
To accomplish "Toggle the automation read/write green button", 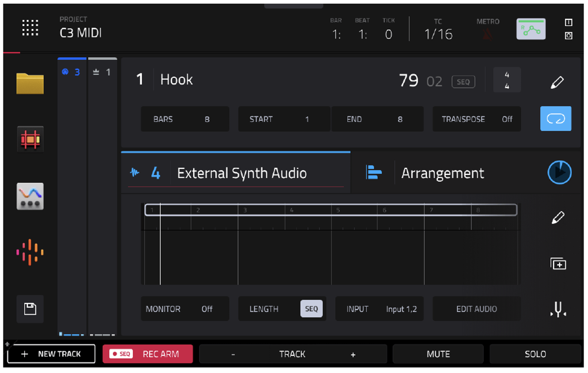I will coord(531,29).
